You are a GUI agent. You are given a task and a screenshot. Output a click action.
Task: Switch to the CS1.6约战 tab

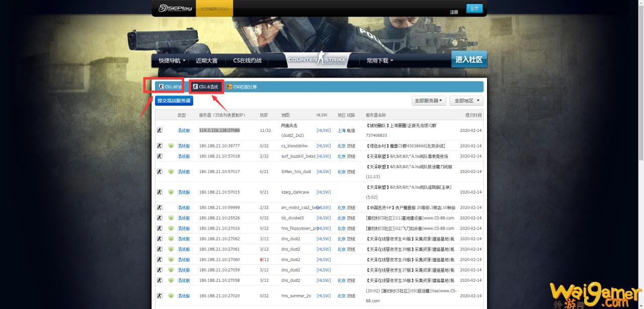[x=170, y=87]
